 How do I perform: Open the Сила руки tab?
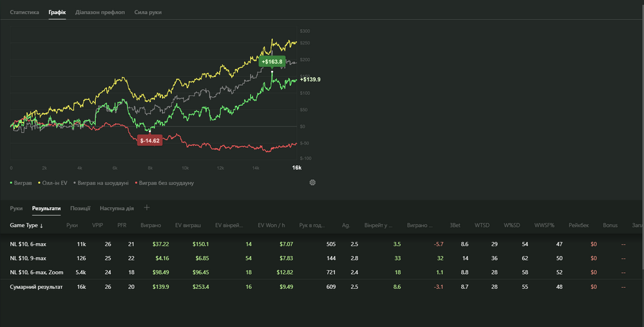(147, 12)
